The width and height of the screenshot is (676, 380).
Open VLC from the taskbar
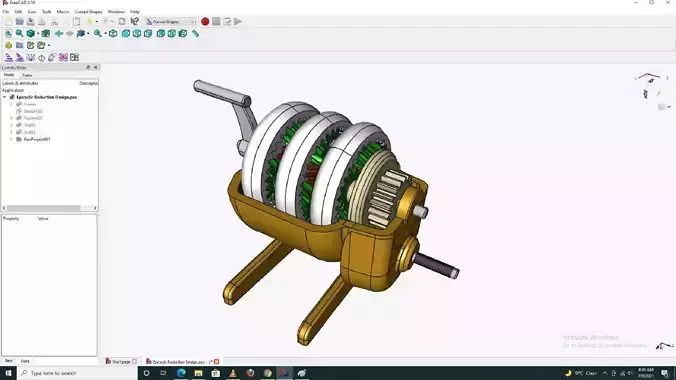point(233,373)
